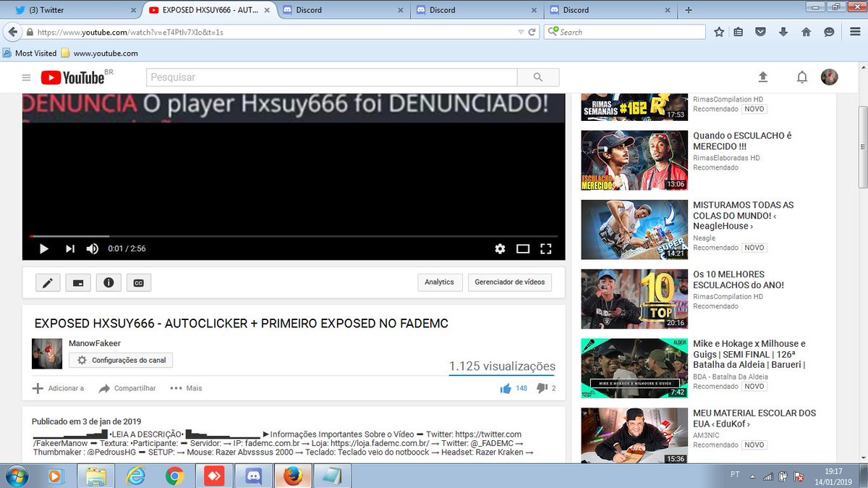Open the MISTURAMOS TODAS AS COLAS video
The height and width of the screenshot is (488, 868).
tap(634, 230)
